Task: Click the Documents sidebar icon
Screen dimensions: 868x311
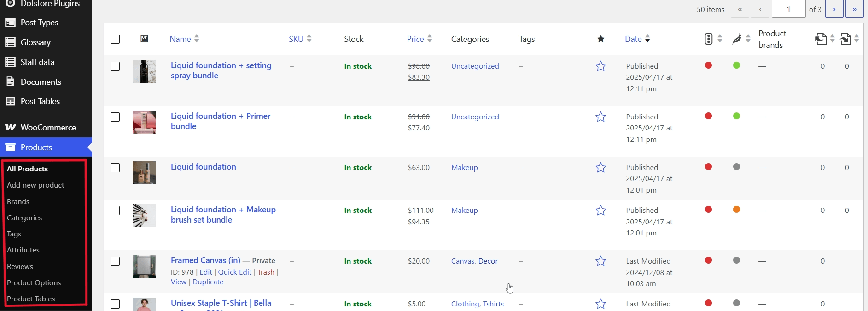Action: click(x=10, y=82)
